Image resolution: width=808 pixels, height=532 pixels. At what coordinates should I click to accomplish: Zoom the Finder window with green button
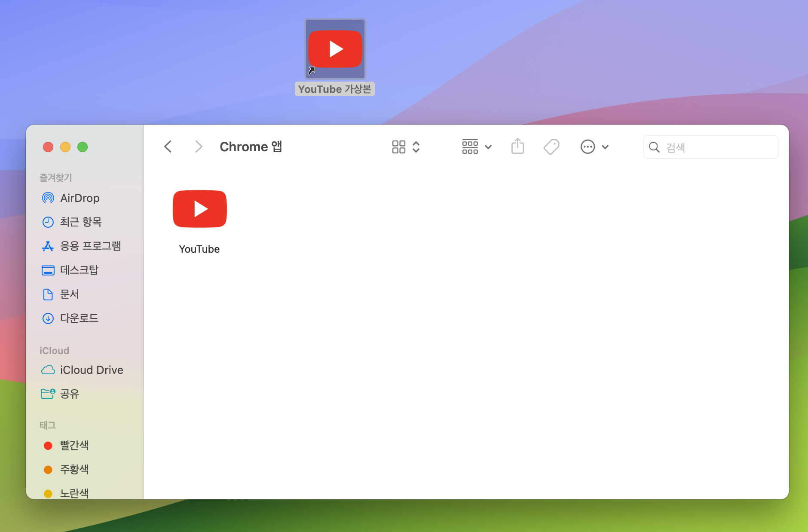point(83,147)
